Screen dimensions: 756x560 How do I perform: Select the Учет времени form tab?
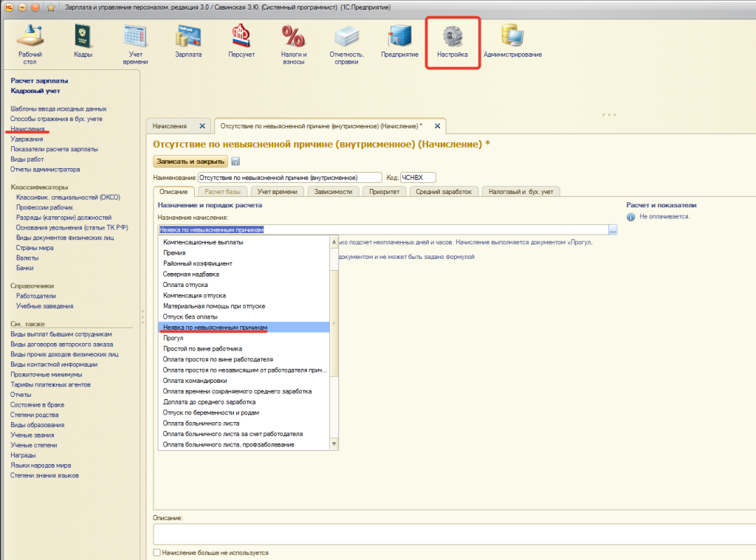coord(278,191)
